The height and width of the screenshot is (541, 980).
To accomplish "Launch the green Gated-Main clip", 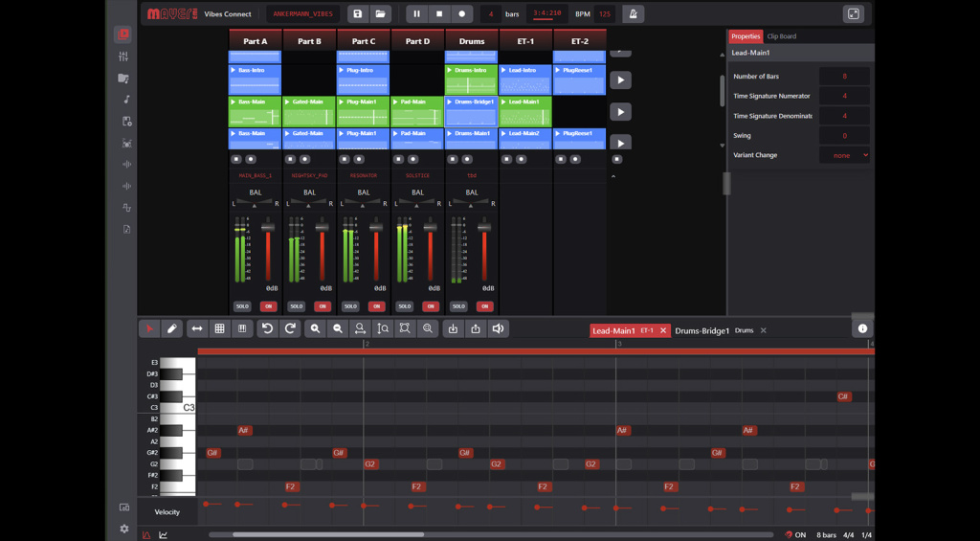I will tap(288, 101).
